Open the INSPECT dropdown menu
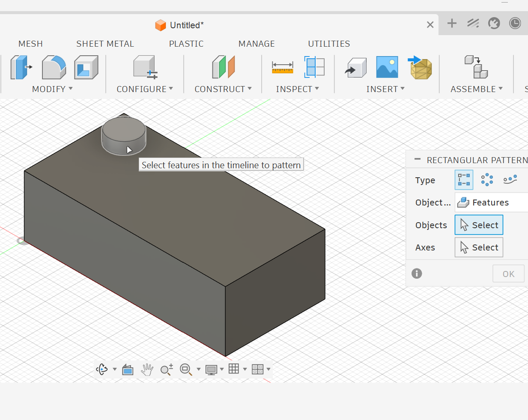Viewport: 528px width, 420px height. [298, 89]
